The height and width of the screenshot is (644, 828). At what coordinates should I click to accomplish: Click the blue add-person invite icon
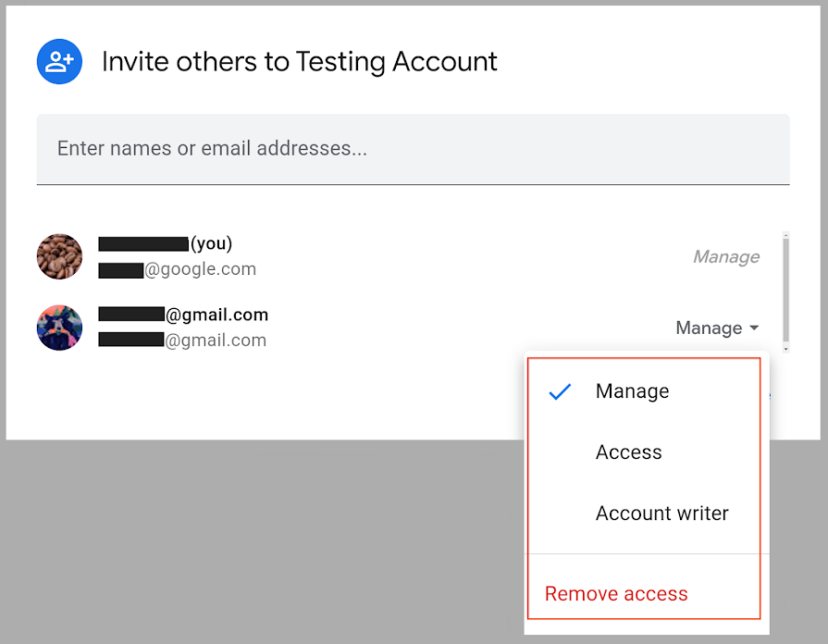coord(59,61)
